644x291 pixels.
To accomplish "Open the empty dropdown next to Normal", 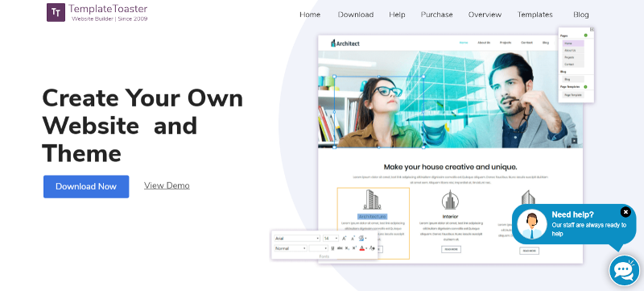I will (x=318, y=248).
